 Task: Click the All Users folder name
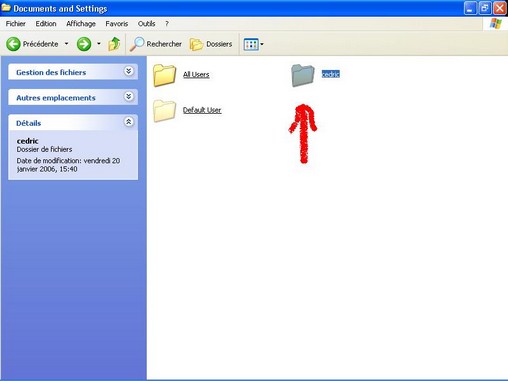tap(196, 75)
